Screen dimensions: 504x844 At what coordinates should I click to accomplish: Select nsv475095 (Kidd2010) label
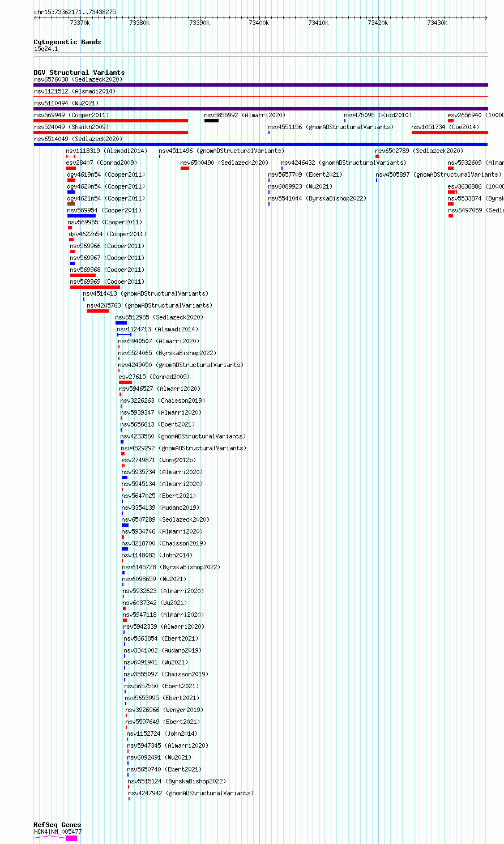pos(378,115)
